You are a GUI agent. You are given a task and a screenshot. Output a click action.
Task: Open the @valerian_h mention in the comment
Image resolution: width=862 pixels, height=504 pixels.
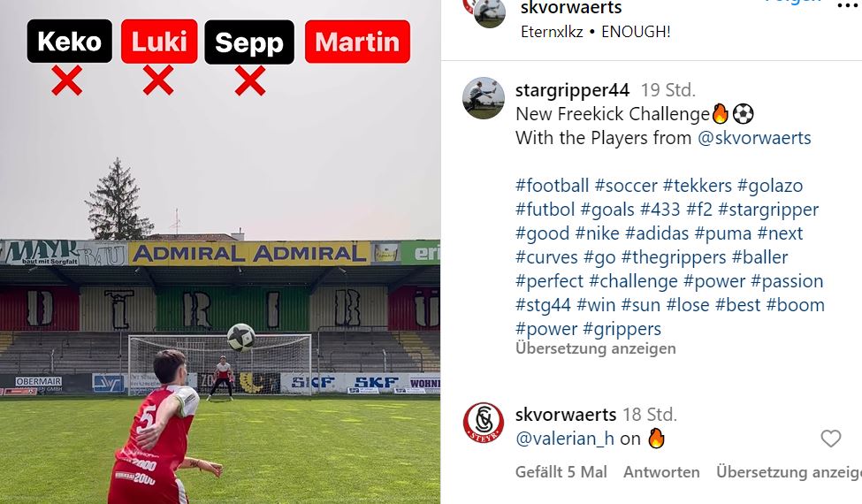pyautogui.click(x=565, y=439)
